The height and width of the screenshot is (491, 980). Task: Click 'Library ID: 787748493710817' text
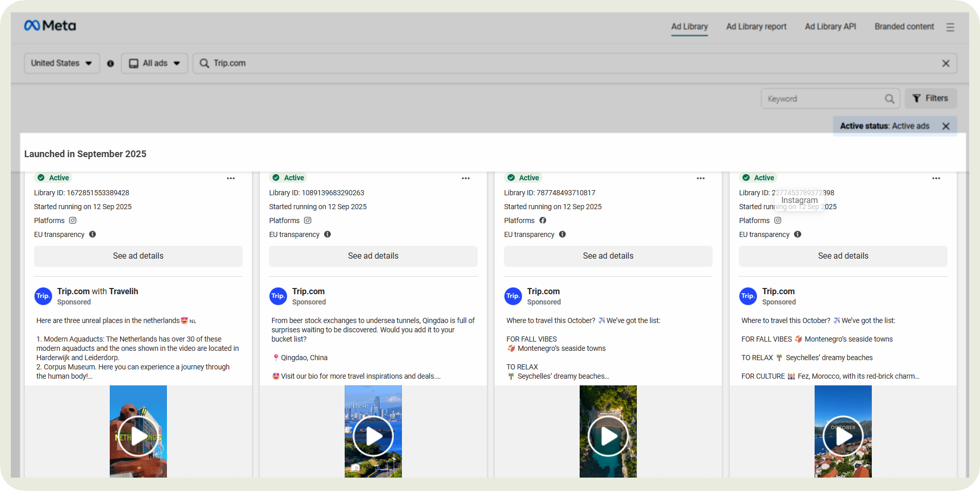point(549,193)
